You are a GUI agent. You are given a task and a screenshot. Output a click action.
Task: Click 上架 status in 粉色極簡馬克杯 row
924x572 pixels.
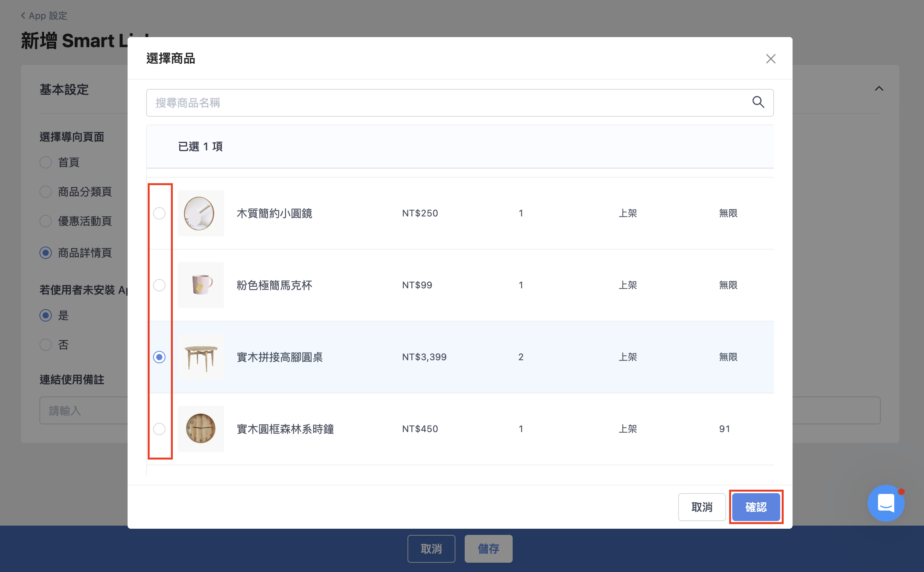628,285
